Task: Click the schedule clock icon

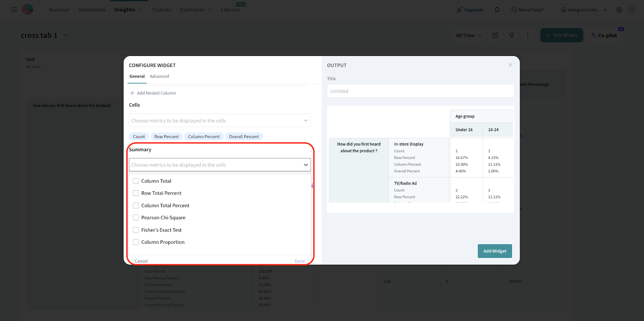Action: 495,35
